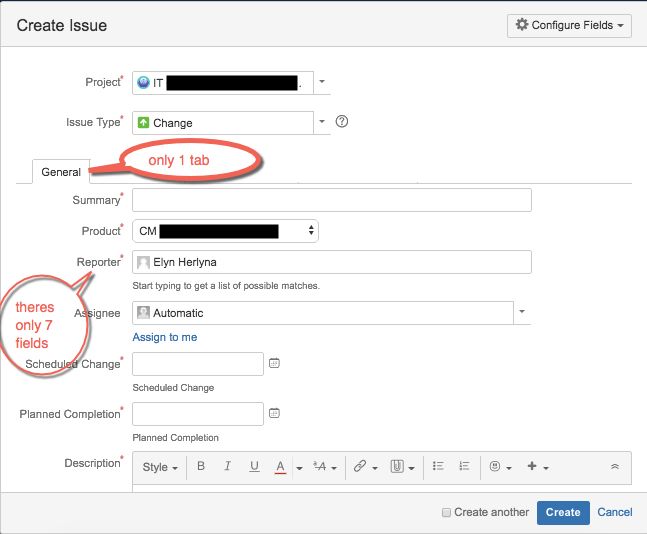Screen dimensions: 647x534
Task: Expand the Assignee dropdown arrow
Action: tap(522, 312)
